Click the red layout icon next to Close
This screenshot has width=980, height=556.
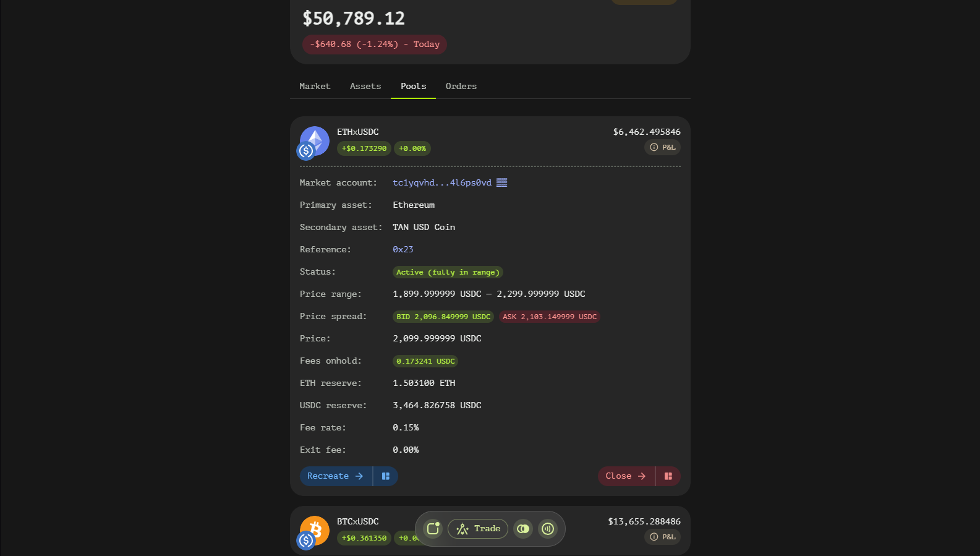(668, 476)
